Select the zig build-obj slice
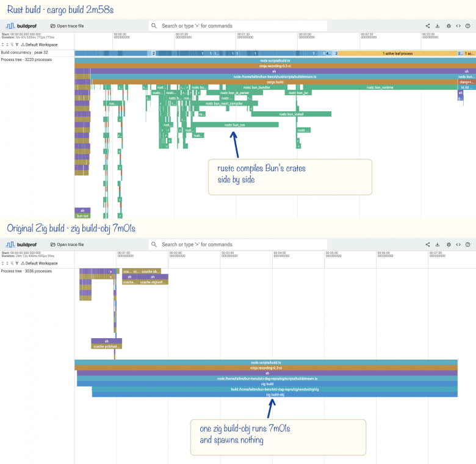The image size is (476, 464). click(x=275, y=395)
